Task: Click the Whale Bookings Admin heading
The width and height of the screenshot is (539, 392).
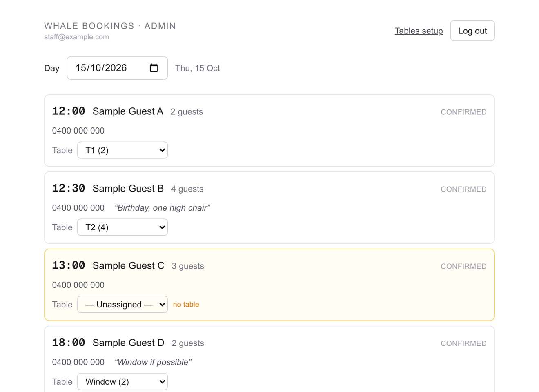Action: 110,26
